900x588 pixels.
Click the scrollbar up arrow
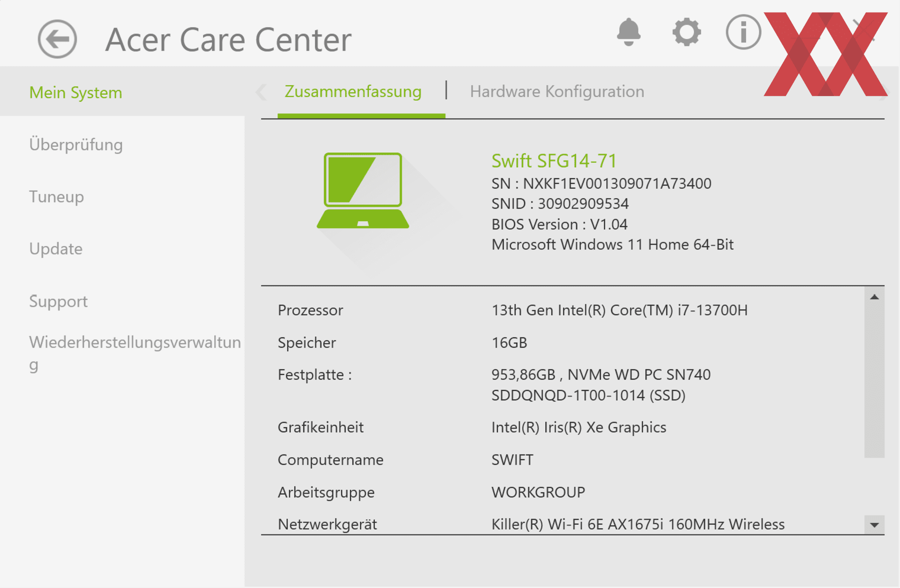pyautogui.click(x=874, y=297)
